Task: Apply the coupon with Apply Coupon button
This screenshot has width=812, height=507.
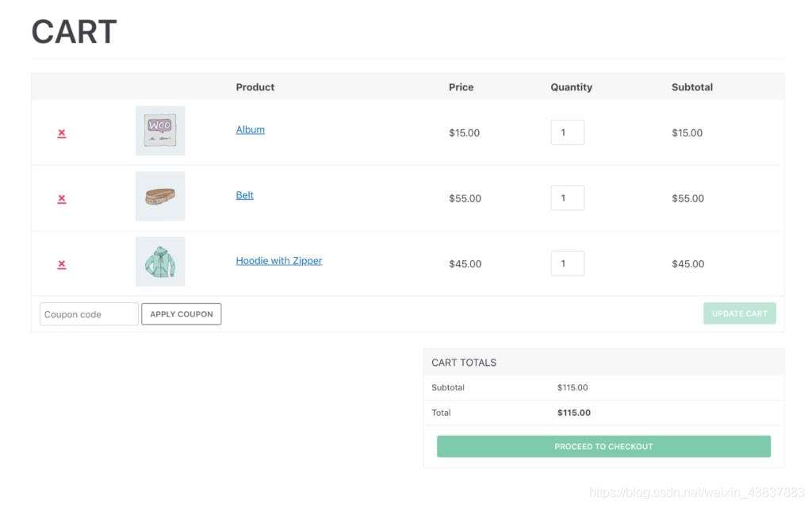Action: [182, 314]
